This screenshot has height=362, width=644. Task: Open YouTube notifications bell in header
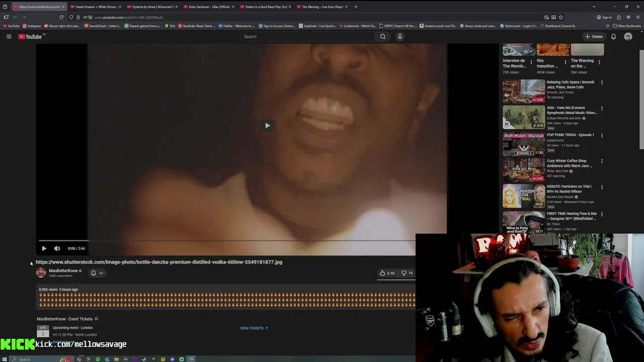click(613, 36)
